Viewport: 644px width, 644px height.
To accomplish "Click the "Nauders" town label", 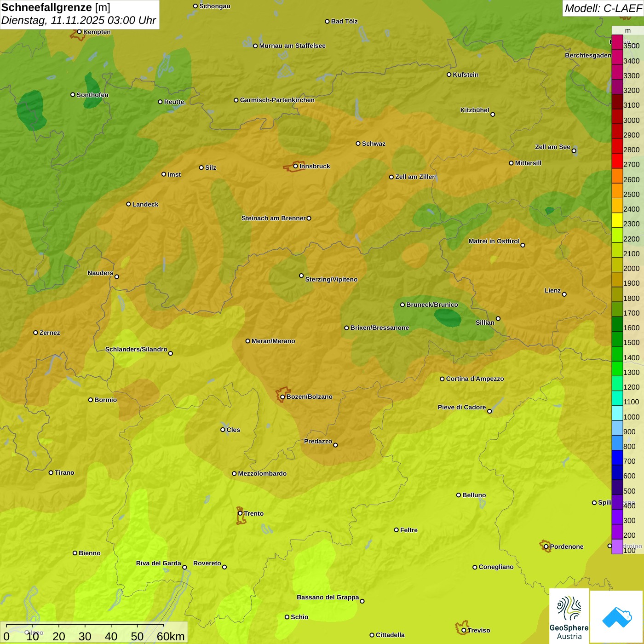I will [x=100, y=273].
